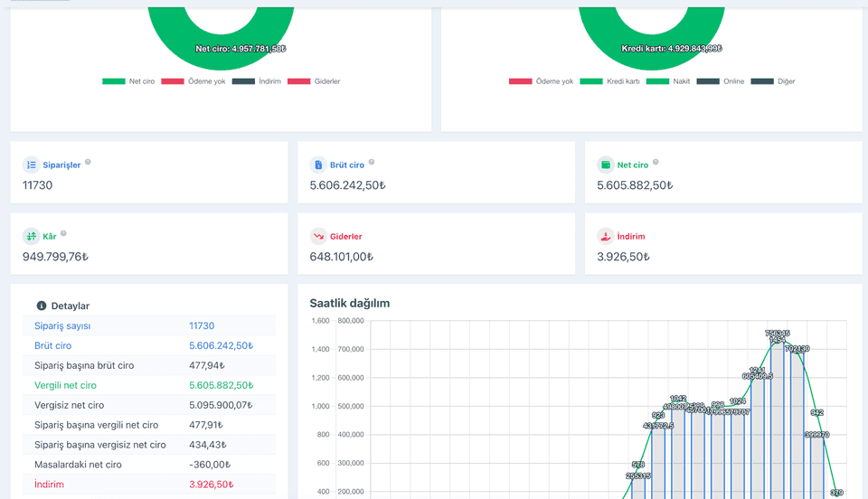The image size is (868, 499).
Task: Click the Detaylar info icon
Action: (42, 306)
